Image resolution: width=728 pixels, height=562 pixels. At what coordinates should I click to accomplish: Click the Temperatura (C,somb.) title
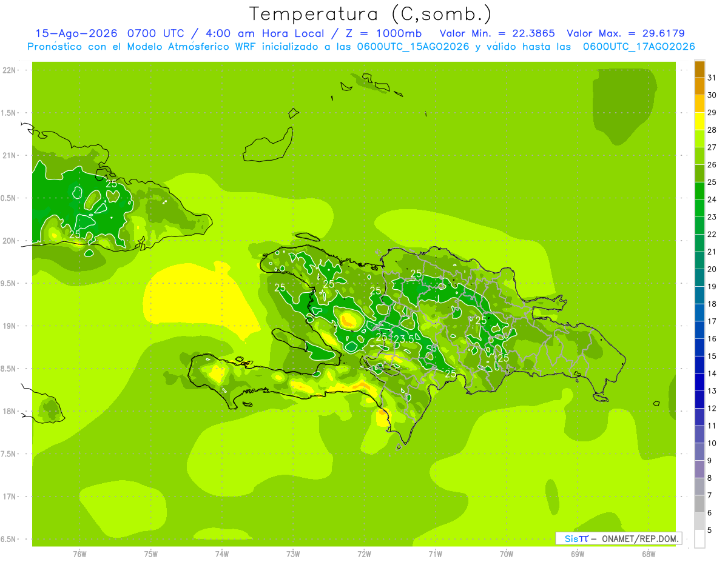pyautogui.click(x=371, y=14)
